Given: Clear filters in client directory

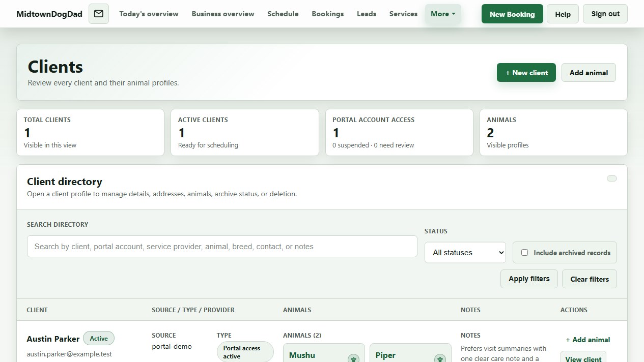Looking at the screenshot, I should 590,279.
